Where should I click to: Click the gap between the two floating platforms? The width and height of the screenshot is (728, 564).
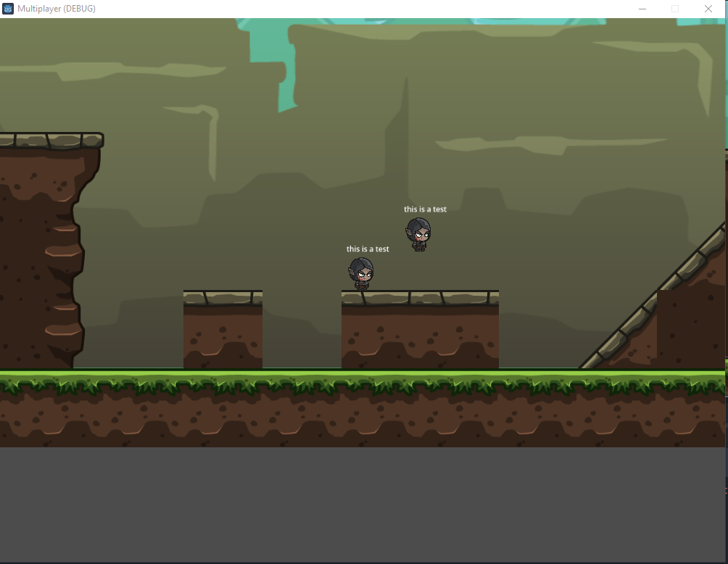tap(302, 326)
